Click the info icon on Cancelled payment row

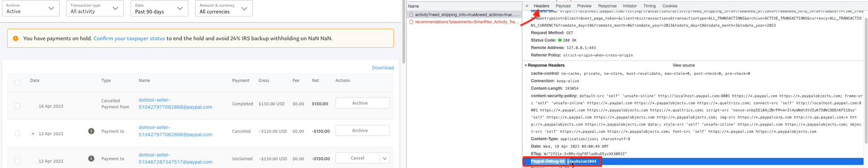pos(91,131)
